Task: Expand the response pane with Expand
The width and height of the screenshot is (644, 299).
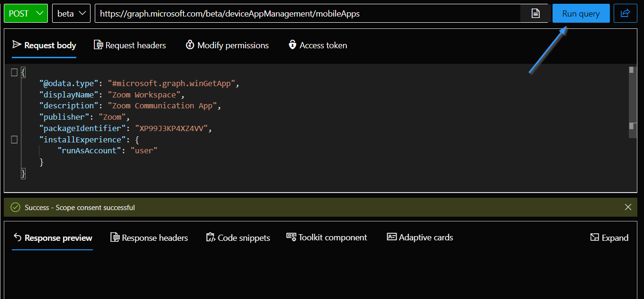Action: click(609, 237)
